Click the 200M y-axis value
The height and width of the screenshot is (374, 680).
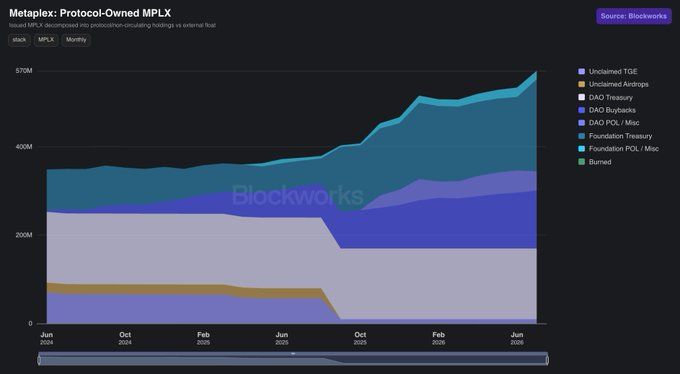(x=24, y=235)
